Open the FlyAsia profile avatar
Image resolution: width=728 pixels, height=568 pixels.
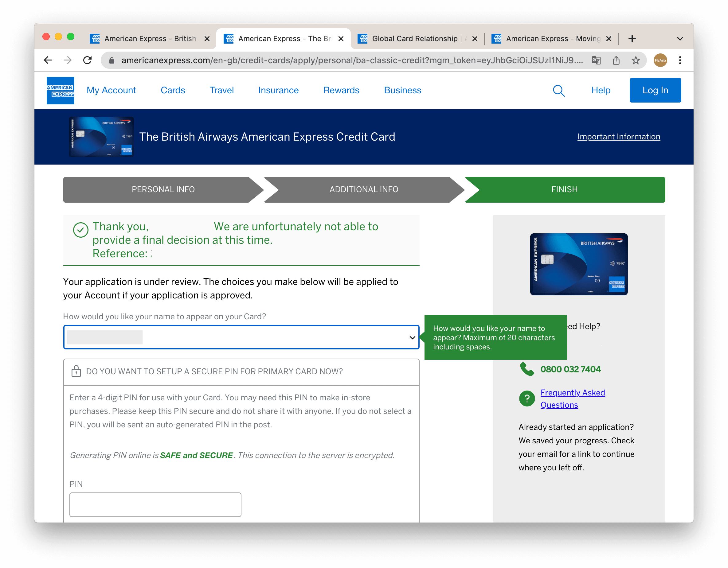[x=660, y=60]
